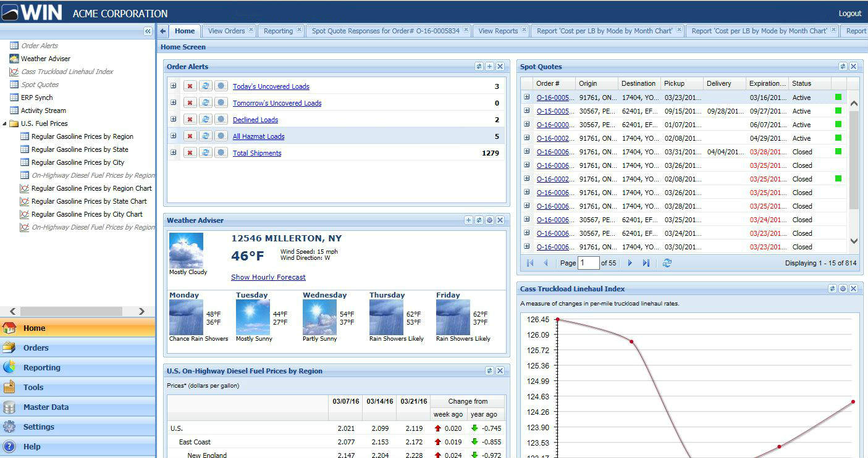Expand the Today's Uncovered Loads row
The width and height of the screenshot is (868, 458).
click(174, 86)
